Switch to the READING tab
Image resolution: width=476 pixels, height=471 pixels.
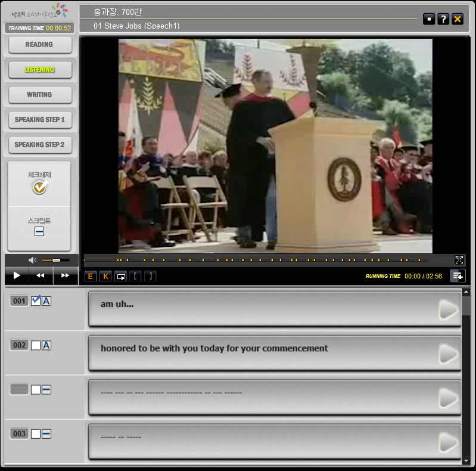pyautogui.click(x=39, y=45)
